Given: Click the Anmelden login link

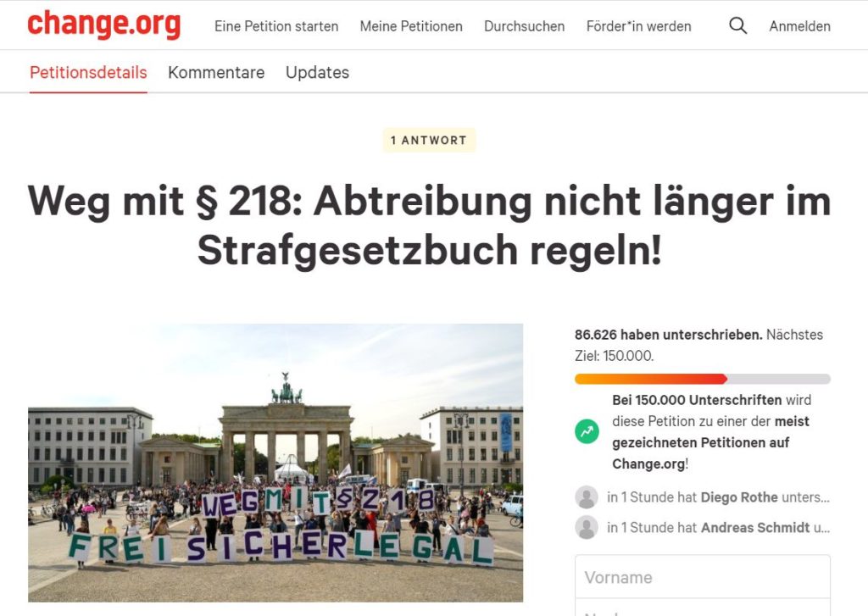Looking at the screenshot, I should coord(800,26).
